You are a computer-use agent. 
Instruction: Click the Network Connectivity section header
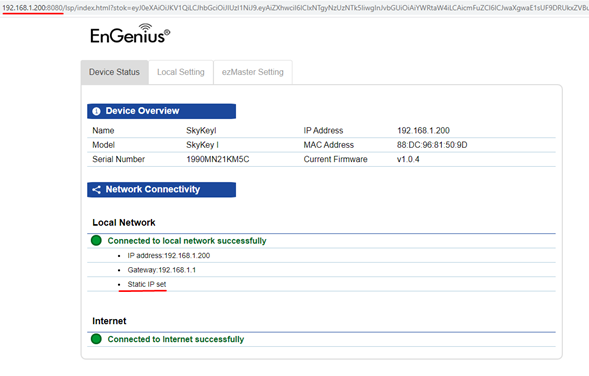(162, 190)
